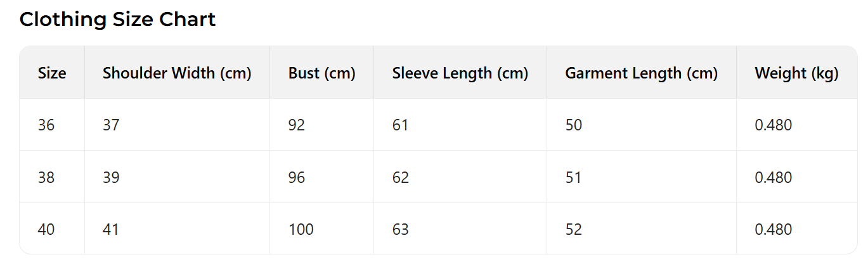Click size 38 cell
The width and height of the screenshot is (868, 269).
click(46, 177)
